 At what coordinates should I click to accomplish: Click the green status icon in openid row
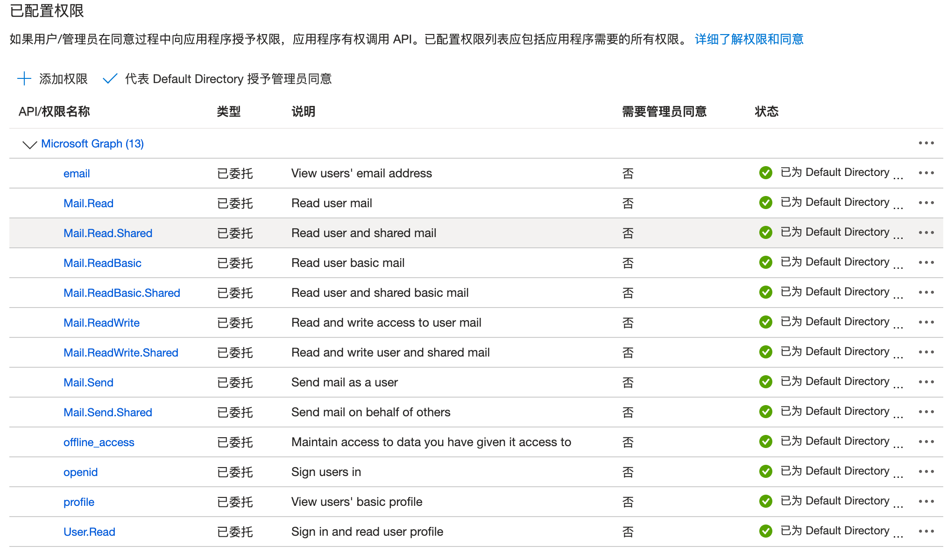click(766, 471)
